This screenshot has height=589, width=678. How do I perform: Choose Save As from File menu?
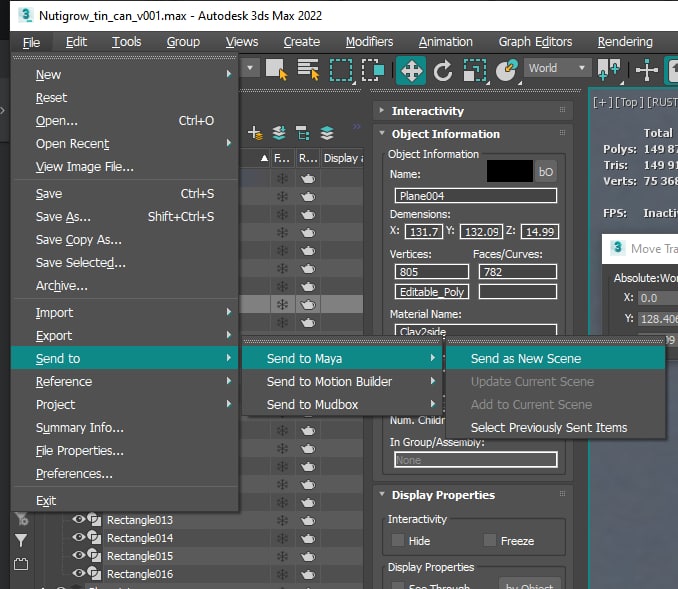click(x=125, y=217)
